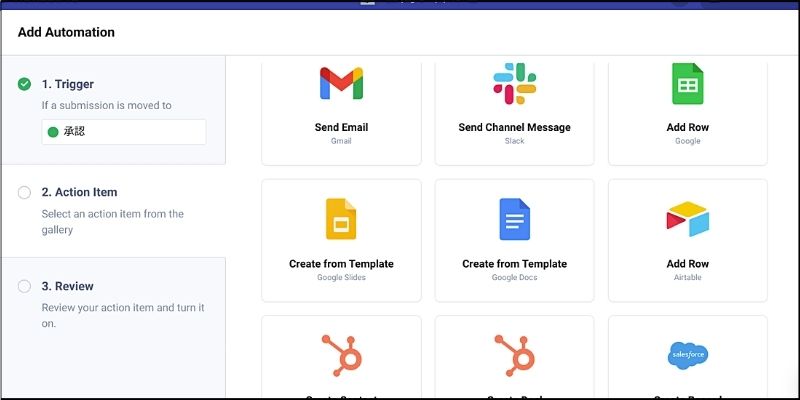This screenshot has width=800, height=400.
Task: Click the green status dot next to 承認
Action: [53, 132]
